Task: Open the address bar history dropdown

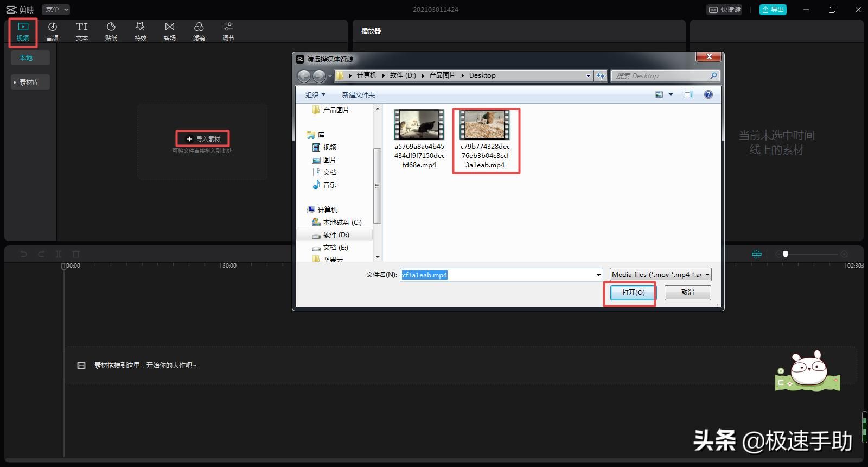Action: coord(588,75)
